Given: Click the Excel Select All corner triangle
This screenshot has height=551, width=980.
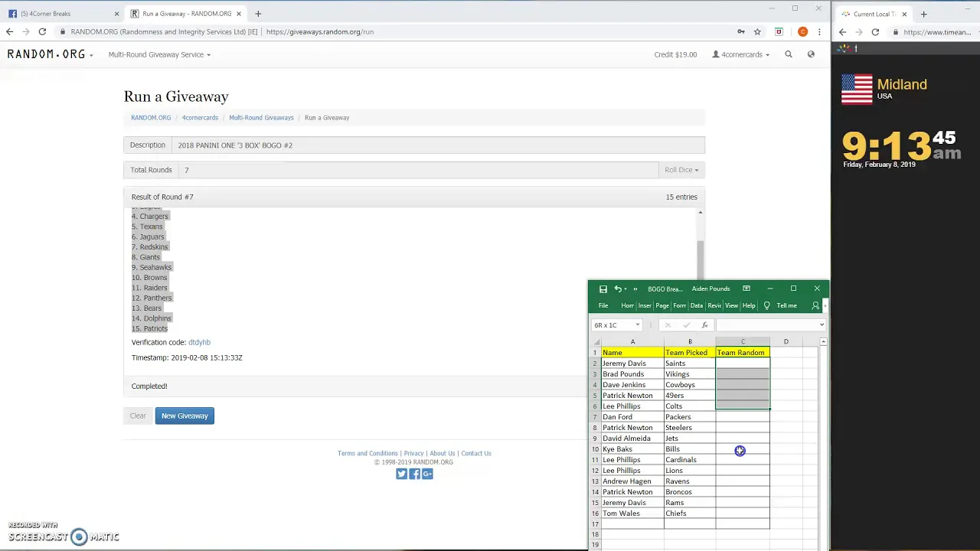Looking at the screenshot, I should [595, 341].
